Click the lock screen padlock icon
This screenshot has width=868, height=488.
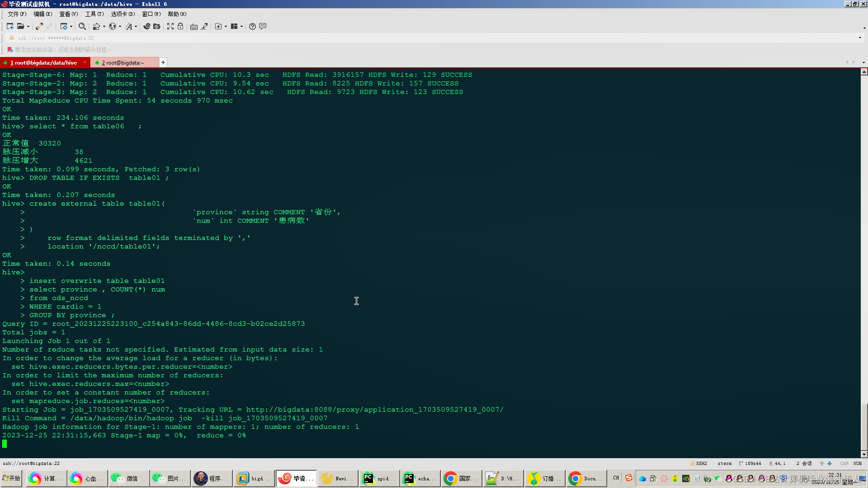coord(180,26)
